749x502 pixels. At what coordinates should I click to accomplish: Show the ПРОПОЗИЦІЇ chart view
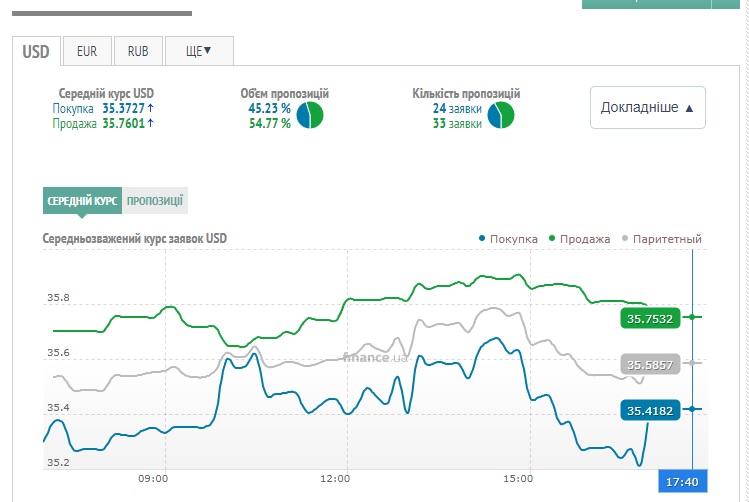(x=154, y=201)
